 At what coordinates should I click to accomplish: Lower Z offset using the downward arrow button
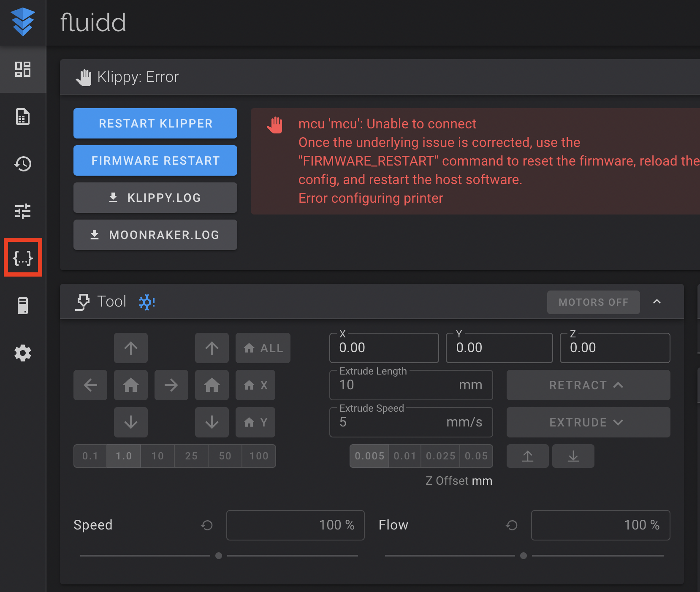coord(573,456)
